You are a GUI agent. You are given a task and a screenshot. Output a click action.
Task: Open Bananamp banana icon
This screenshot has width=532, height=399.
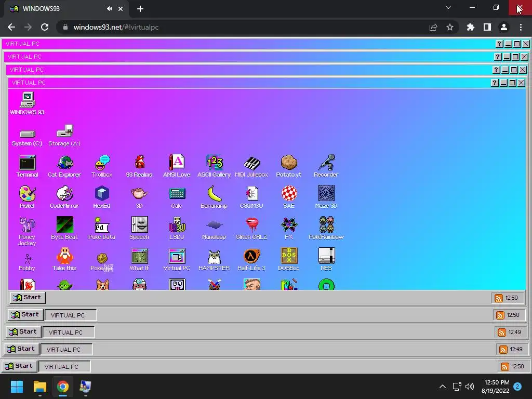click(x=214, y=197)
